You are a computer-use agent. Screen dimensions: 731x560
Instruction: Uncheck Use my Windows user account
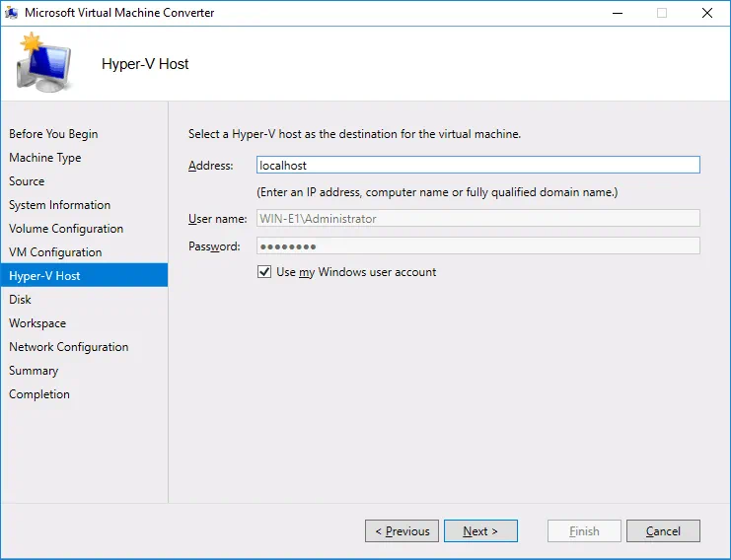264,272
